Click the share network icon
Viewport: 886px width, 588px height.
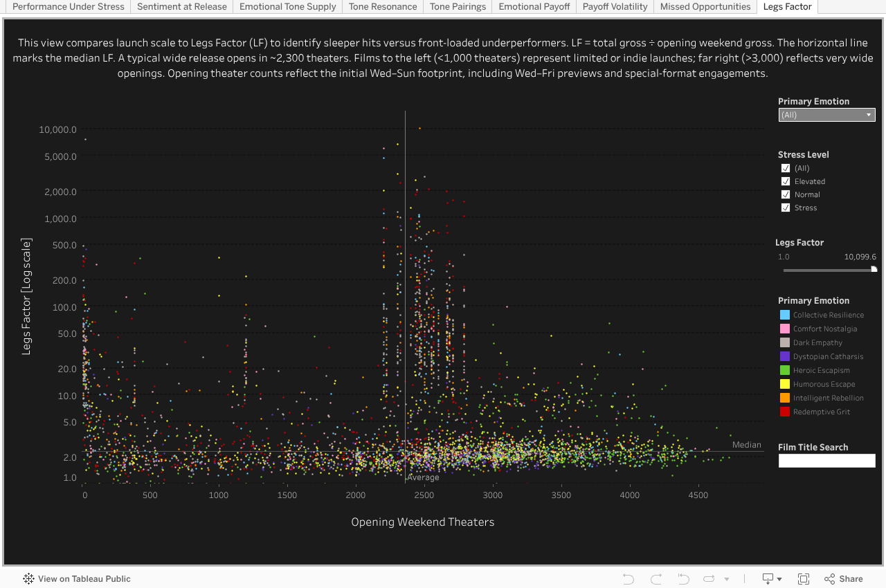tap(830, 579)
